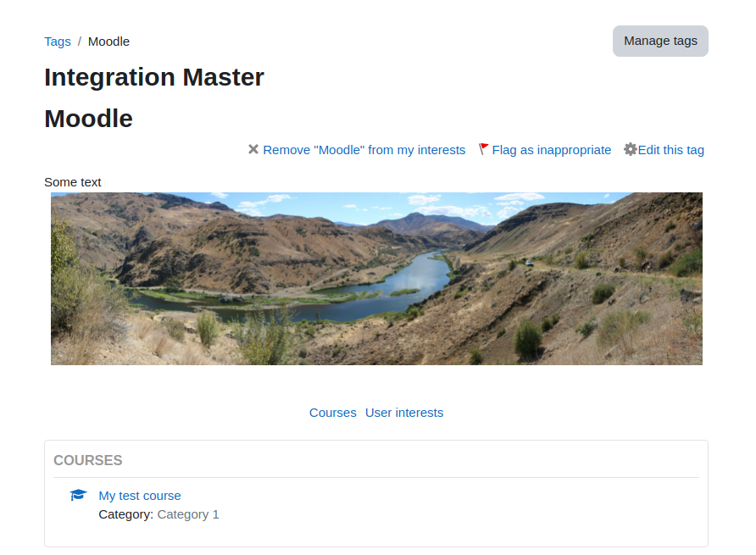
Task: Click the Category 1 text
Action: [x=188, y=514]
